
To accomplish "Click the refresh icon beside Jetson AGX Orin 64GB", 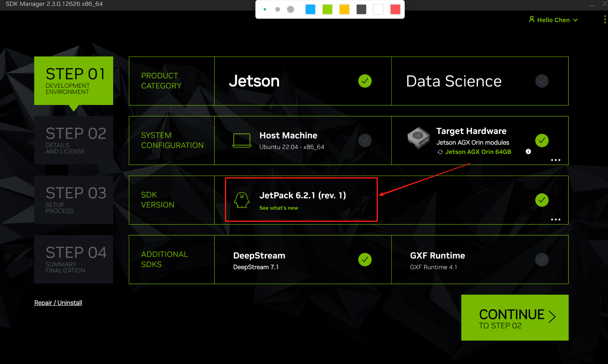I will (x=440, y=152).
